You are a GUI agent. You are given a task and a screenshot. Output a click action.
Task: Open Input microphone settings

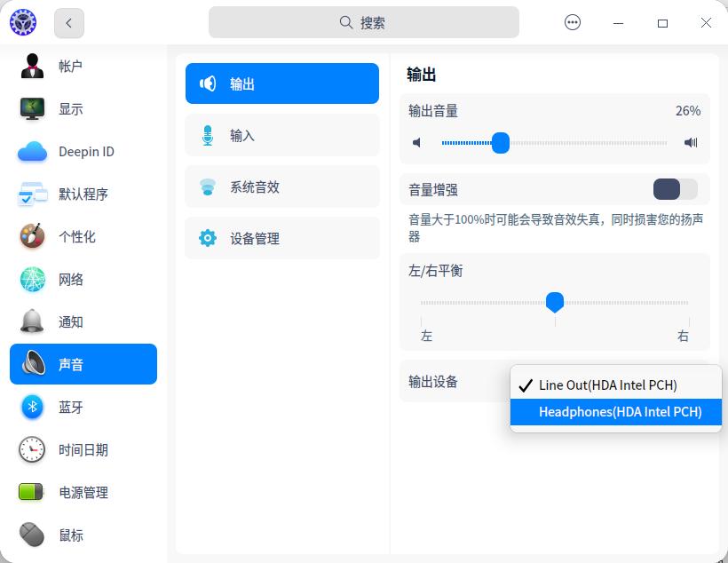[x=281, y=134]
